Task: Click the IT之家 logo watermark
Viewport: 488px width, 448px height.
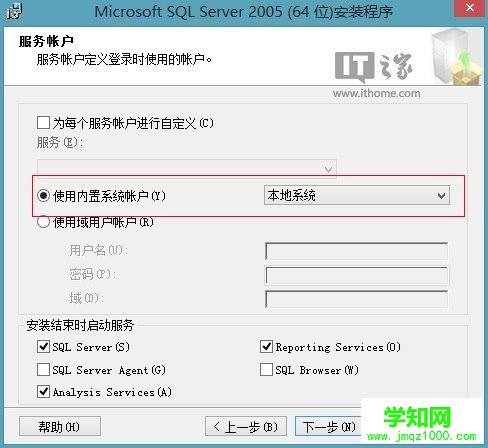Action: [x=374, y=67]
